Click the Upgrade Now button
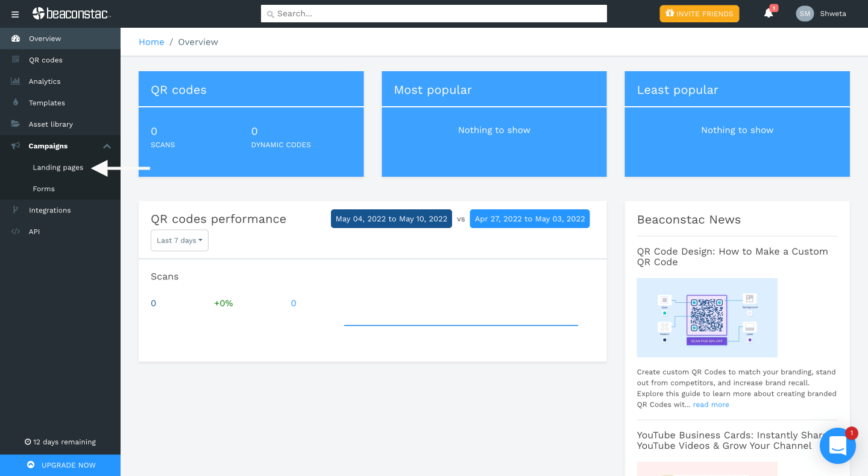The width and height of the screenshot is (868, 476). 60,465
